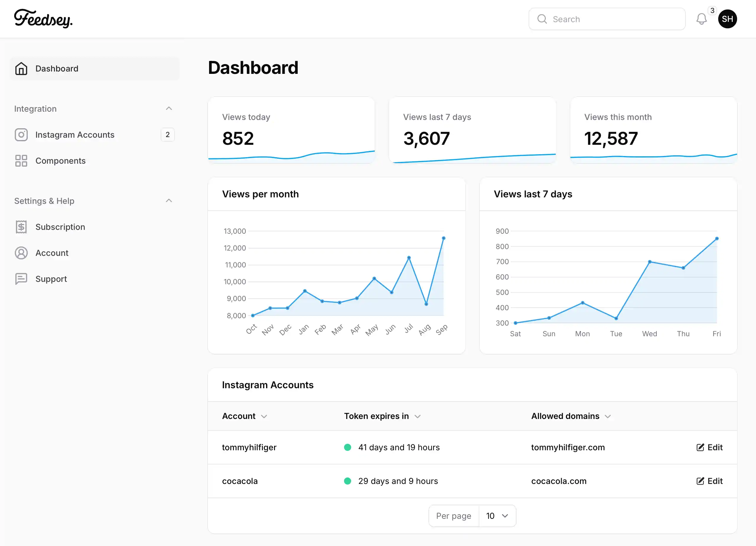Click the notification count badge 3
Viewport: 756px width, 546px height.
pos(712,11)
